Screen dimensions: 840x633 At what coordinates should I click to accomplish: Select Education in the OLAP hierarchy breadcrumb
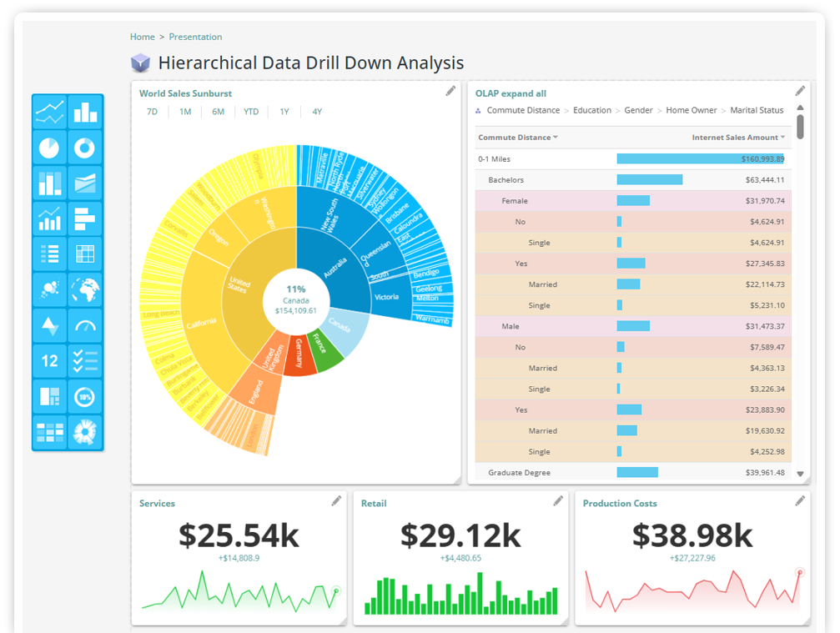coord(592,109)
